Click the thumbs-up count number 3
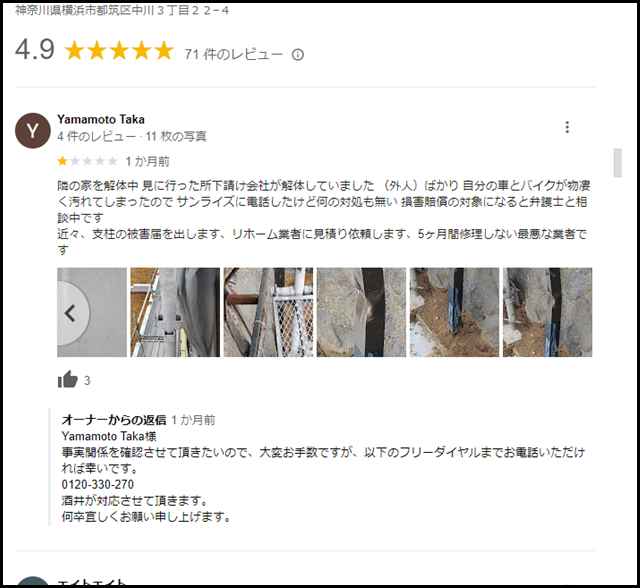The height and width of the screenshot is (588, 640). [x=87, y=381]
